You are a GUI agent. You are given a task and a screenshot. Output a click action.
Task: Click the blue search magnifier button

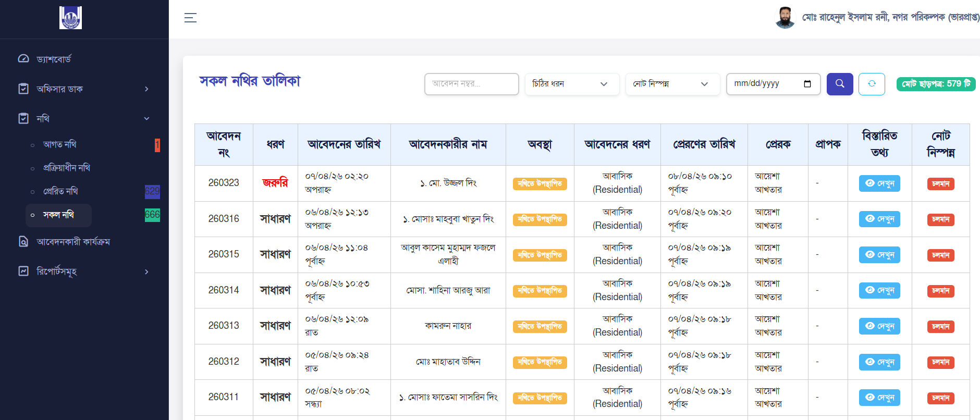[839, 84]
